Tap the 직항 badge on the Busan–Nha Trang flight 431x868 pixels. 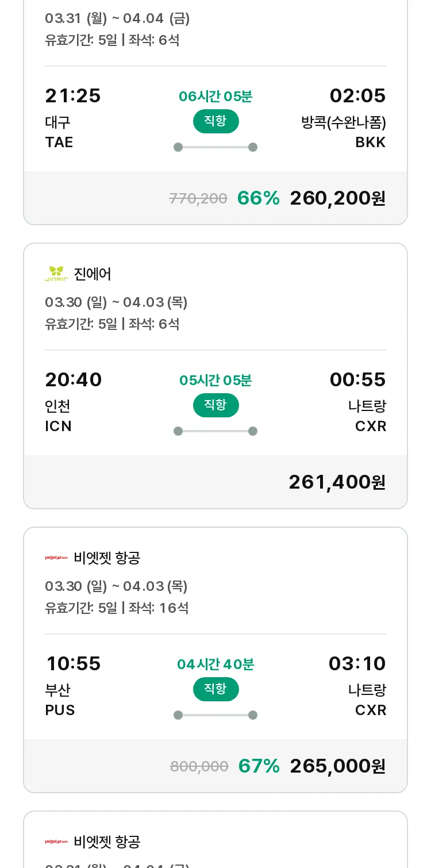(x=215, y=689)
